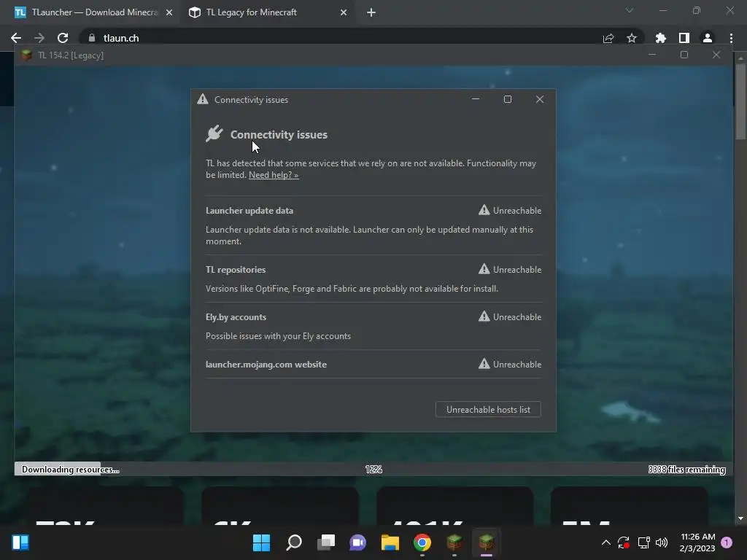Click the warning triangle in dialog title bar

(203, 99)
